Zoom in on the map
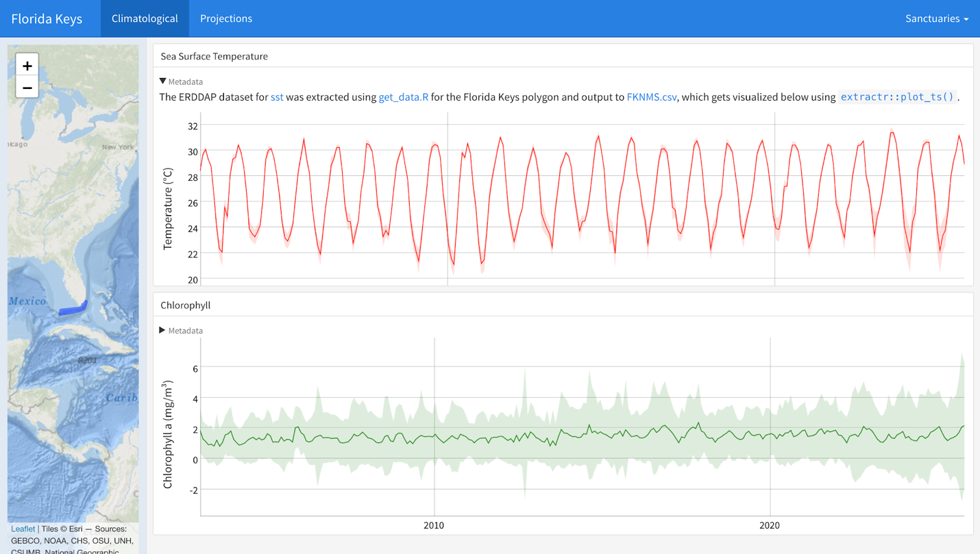 click(27, 66)
